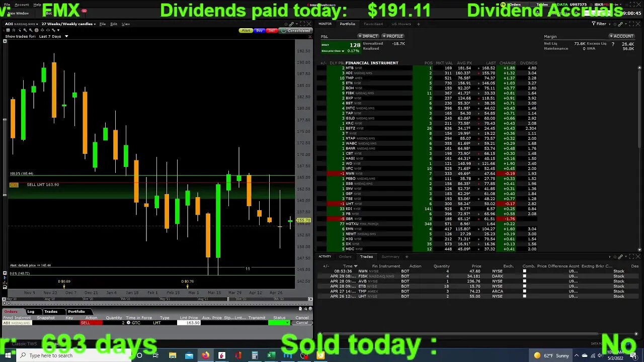Toggle the checkbox in TMP trade row
Screen dimensions: 644x362
click(x=524, y=291)
